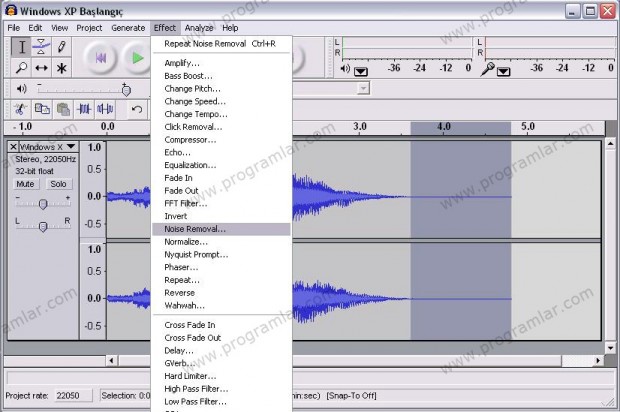Open the input meter dropdown arrow
The width and height of the screenshot is (620, 412).
(503, 72)
